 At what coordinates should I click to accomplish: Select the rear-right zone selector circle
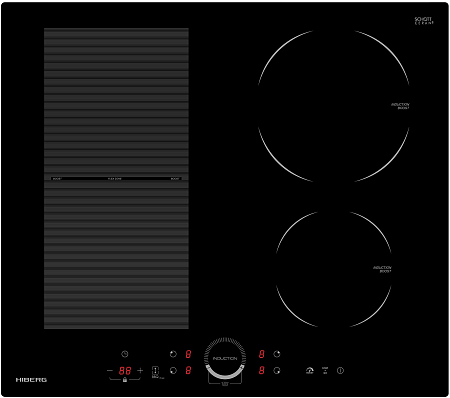point(277,354)
